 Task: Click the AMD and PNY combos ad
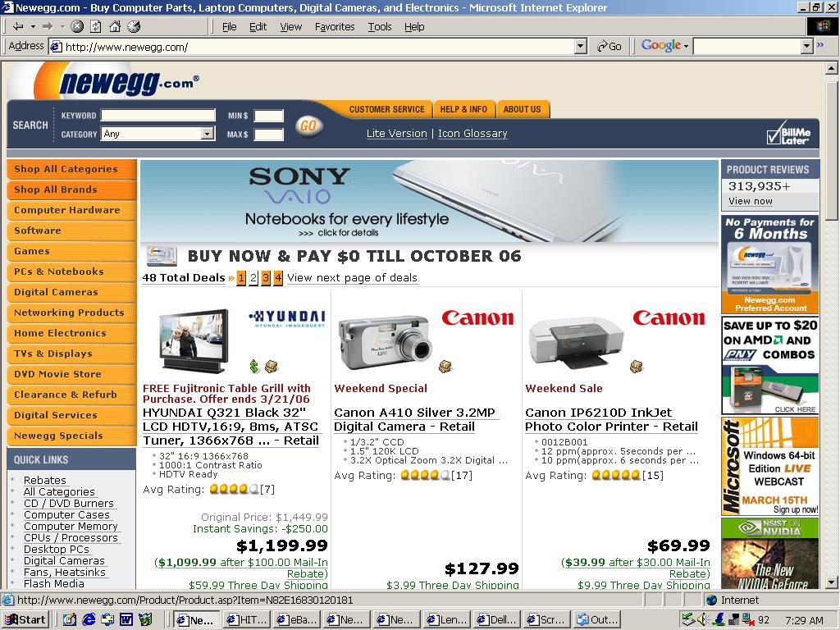(x=769, y=365)
